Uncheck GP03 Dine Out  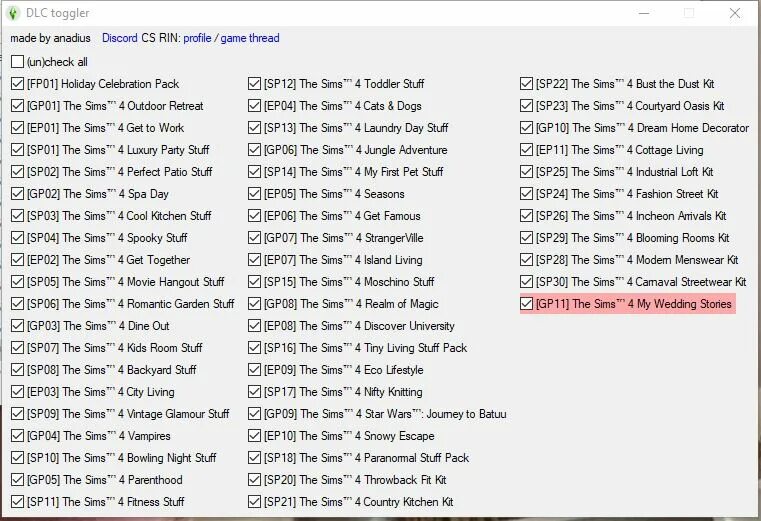tap(17, 326)
